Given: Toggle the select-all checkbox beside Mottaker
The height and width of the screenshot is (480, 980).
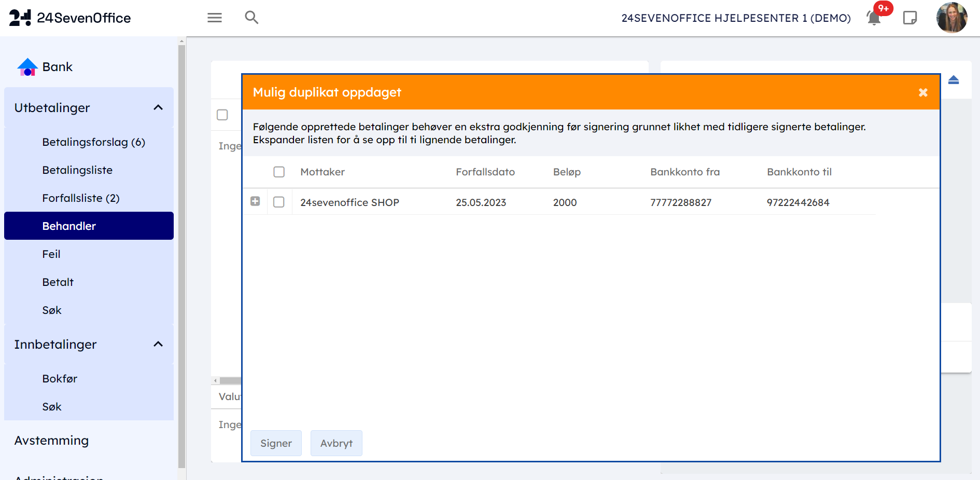Looking at the screenshot, I should pyautogui.click(x=279, y=172).
